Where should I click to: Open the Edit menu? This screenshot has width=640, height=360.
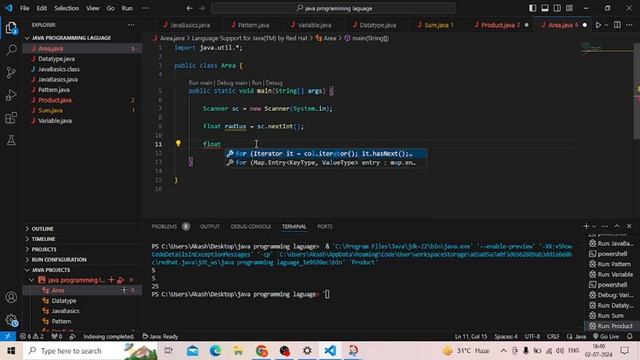click(x=42, y=8)
